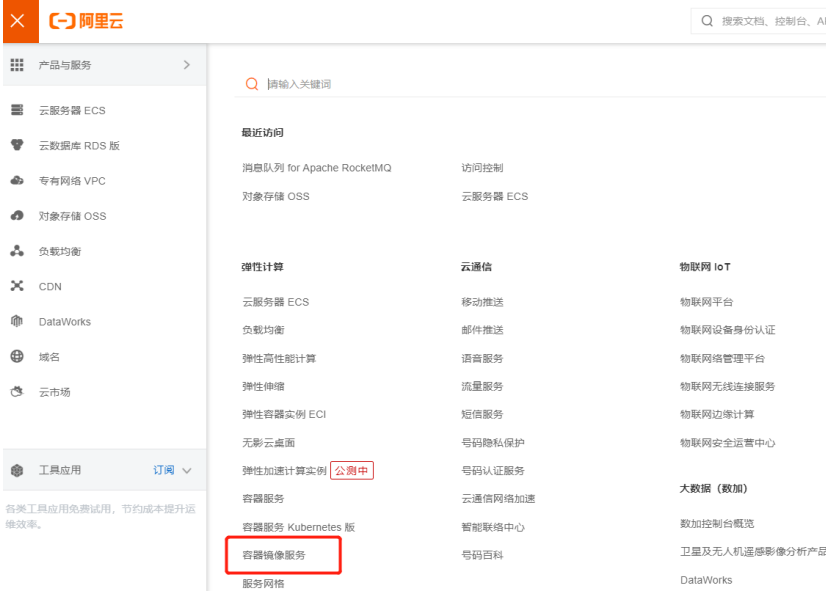Viewport: 826px width, 594px height.
Task: Click the ECS server icon in sidebar
Action: click(17, 110)
